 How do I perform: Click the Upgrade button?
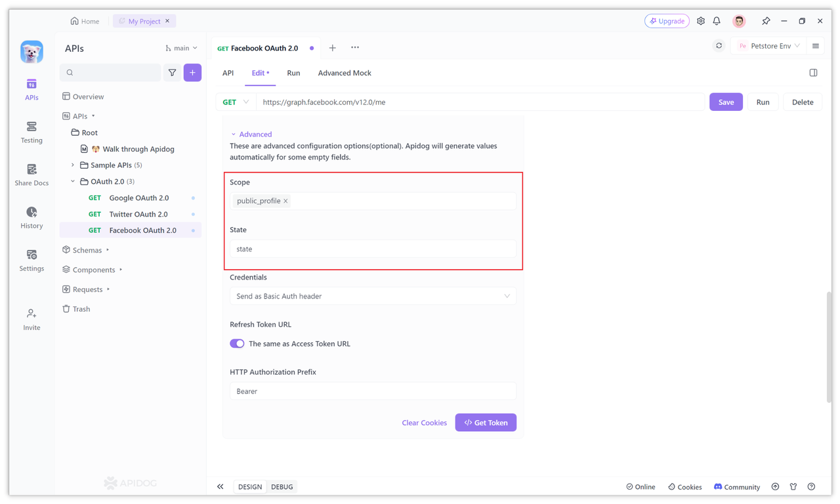667,21
